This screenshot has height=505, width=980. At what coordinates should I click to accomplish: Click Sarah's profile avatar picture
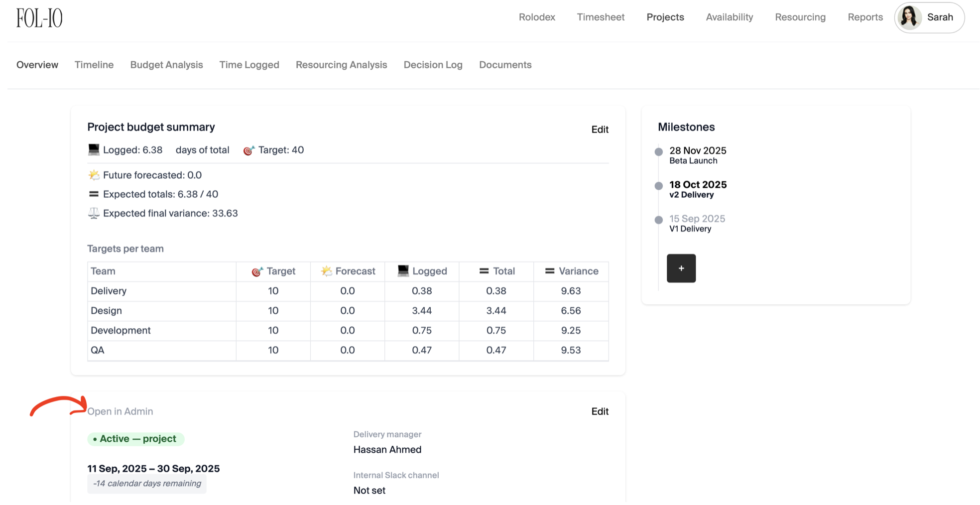pos(909,18)
